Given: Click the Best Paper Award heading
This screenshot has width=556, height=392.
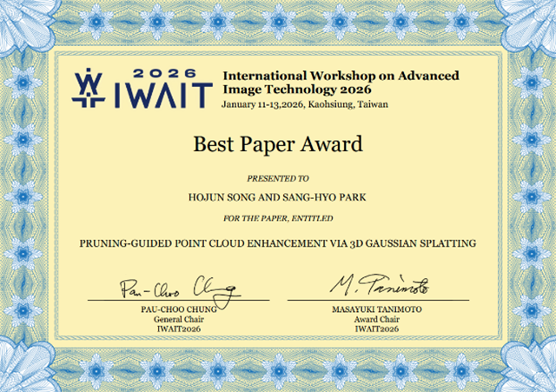Looking at the screenshot, I should pyautogui.click(x=278, y=144).
